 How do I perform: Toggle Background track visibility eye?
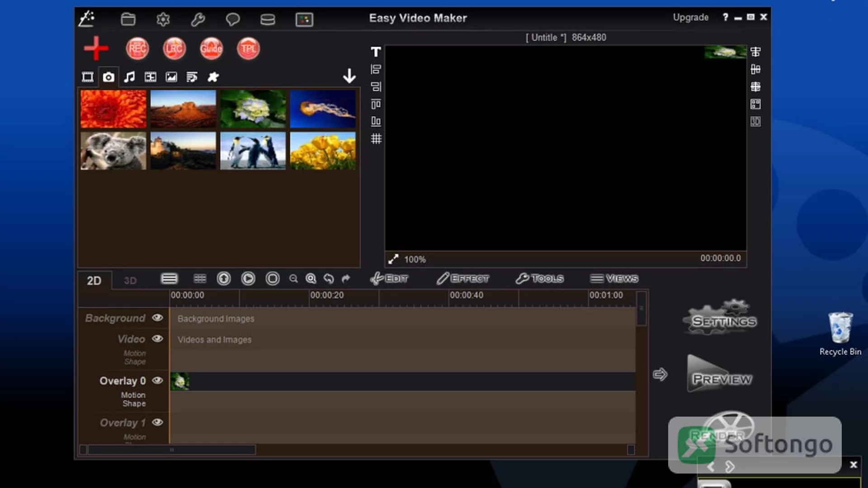(157, 318)
